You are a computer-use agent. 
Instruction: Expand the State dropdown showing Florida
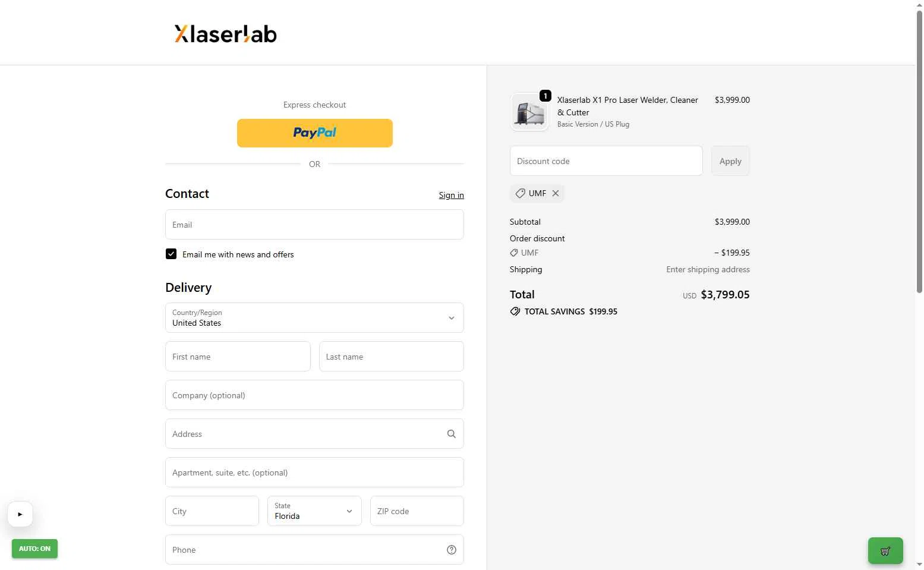pyautogui.click(x=314, y=511)
